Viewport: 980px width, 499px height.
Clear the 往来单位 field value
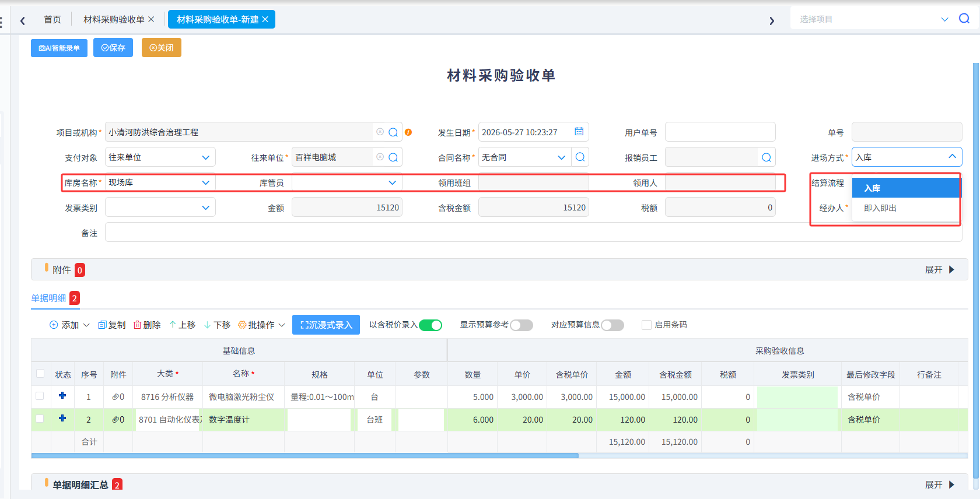380,157
